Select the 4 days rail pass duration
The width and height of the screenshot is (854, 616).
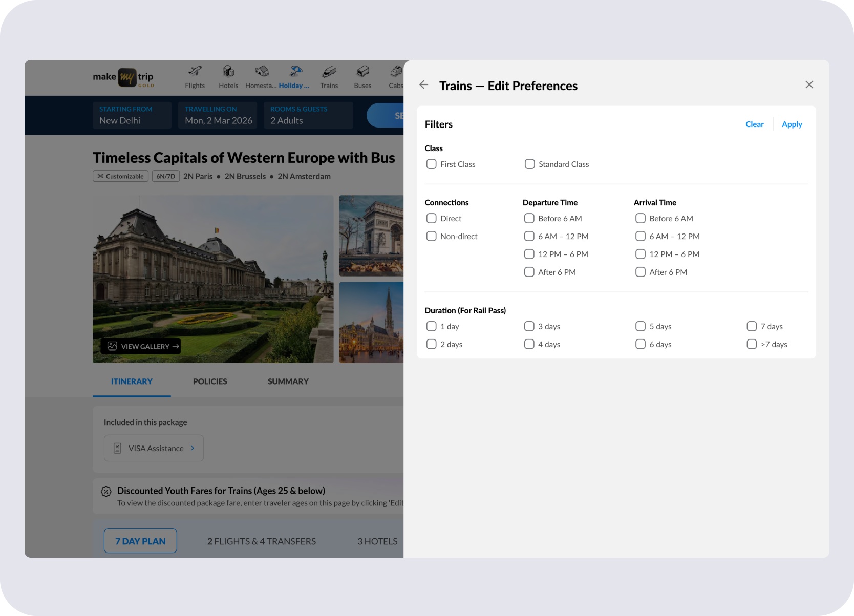tap(529, 344)
